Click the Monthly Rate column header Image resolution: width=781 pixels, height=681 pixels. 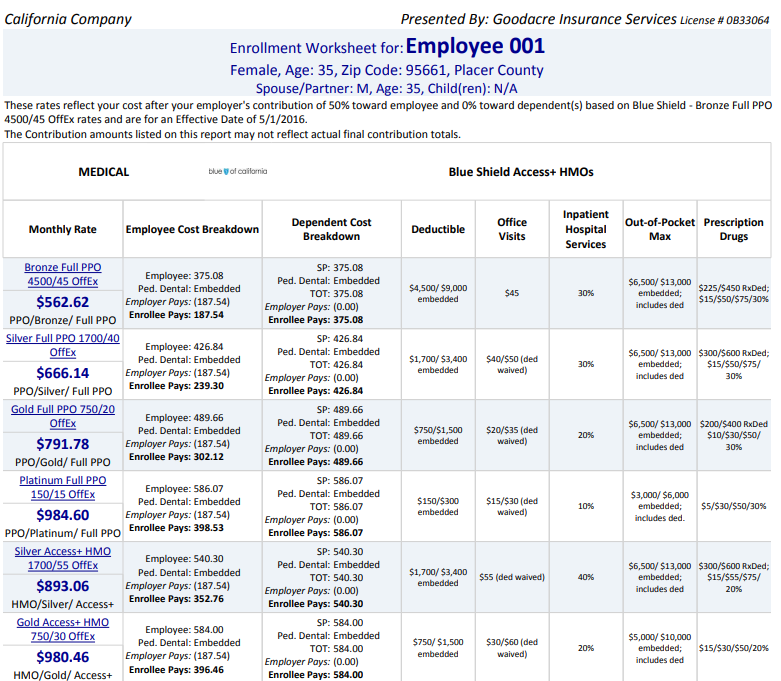pos(63,229)
